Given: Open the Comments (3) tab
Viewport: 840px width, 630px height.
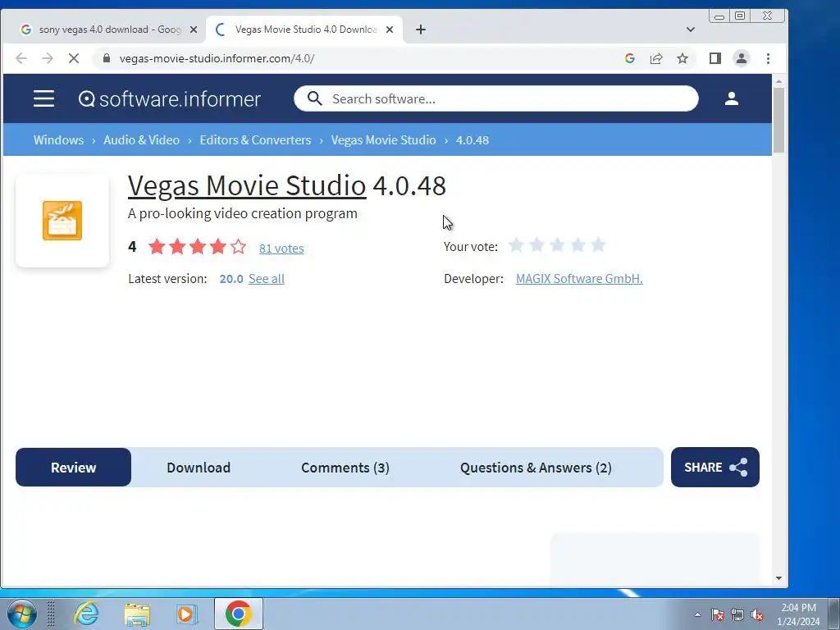Looking at the screenshot, I should (x=345, y=467).
